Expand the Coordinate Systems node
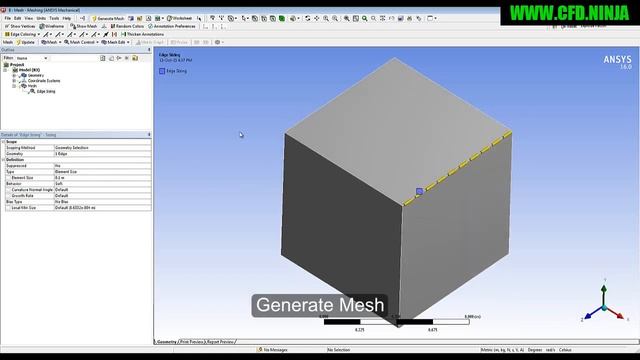Screen dimensions: 640x360 14,80
